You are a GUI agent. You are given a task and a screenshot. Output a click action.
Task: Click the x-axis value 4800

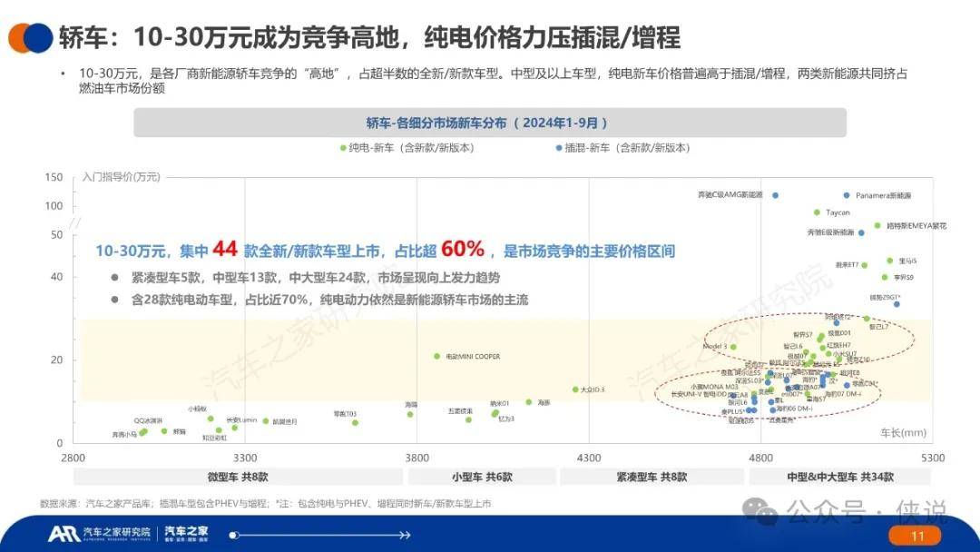[x=760, y=458]
